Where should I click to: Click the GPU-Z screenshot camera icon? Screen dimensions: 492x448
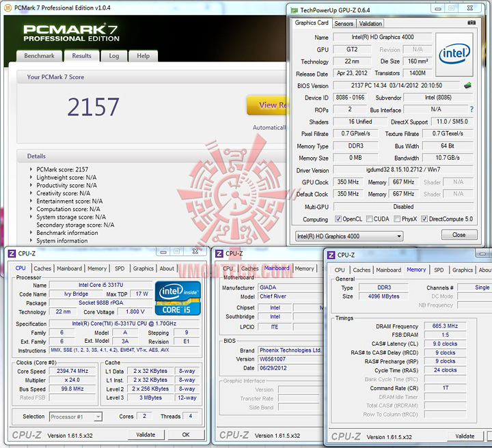coord(471,23)
